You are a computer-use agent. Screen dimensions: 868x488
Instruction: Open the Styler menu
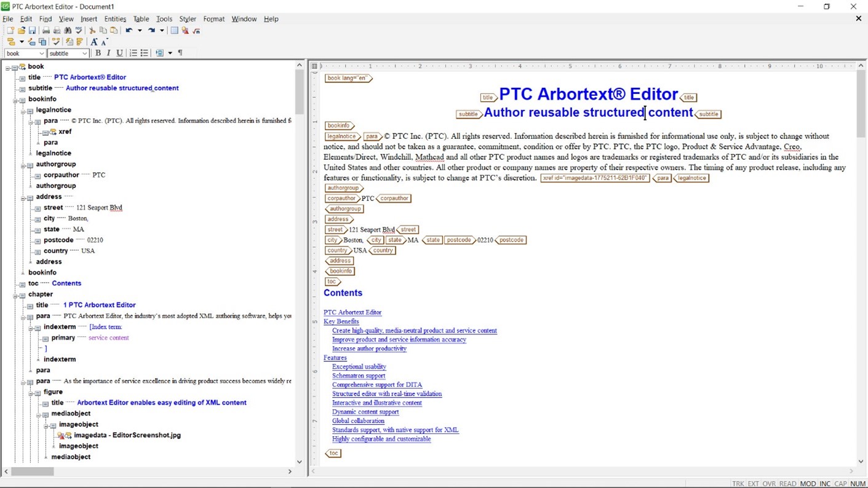tap(187, 18)
